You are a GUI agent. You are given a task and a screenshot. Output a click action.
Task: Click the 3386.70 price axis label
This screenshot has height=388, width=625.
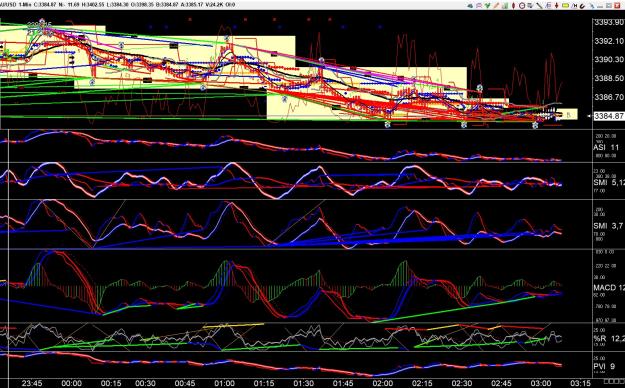coord(609,97)
